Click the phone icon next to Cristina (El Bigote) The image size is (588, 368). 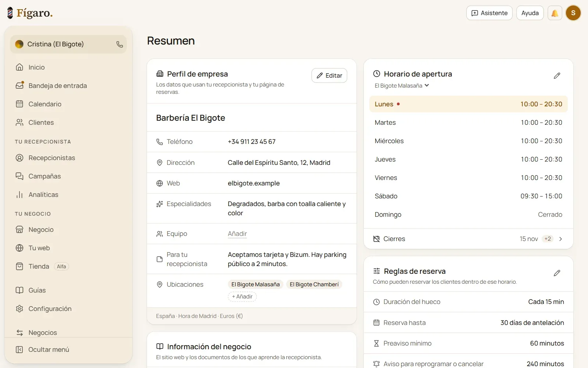coord(119,44)
